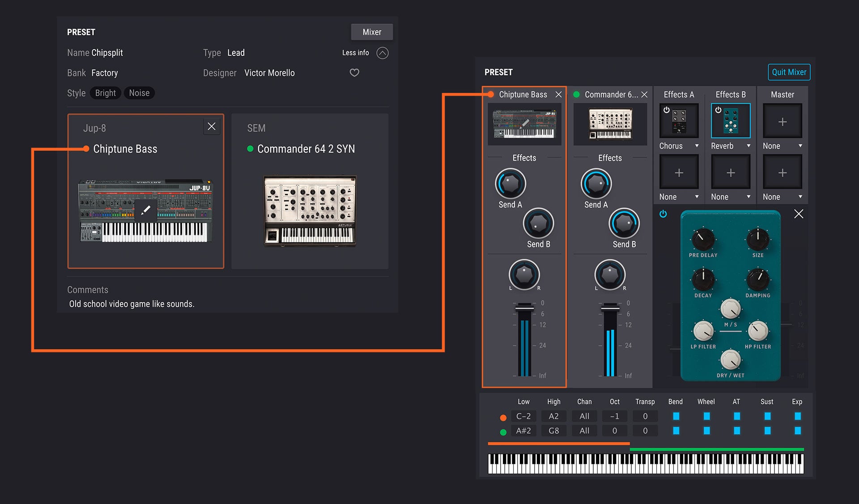Screen dimensions: 859x504
Task: Toggle Sust checkbox for green part
Action: (x=767, y=431)
